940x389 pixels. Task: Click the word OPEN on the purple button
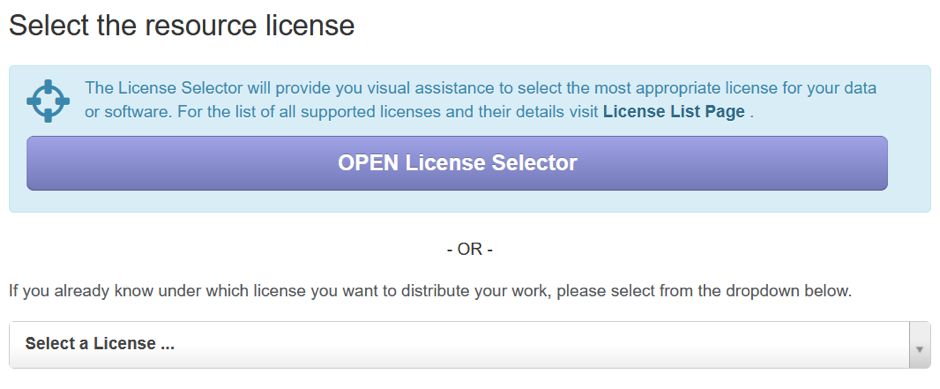[x=368, y=163]
